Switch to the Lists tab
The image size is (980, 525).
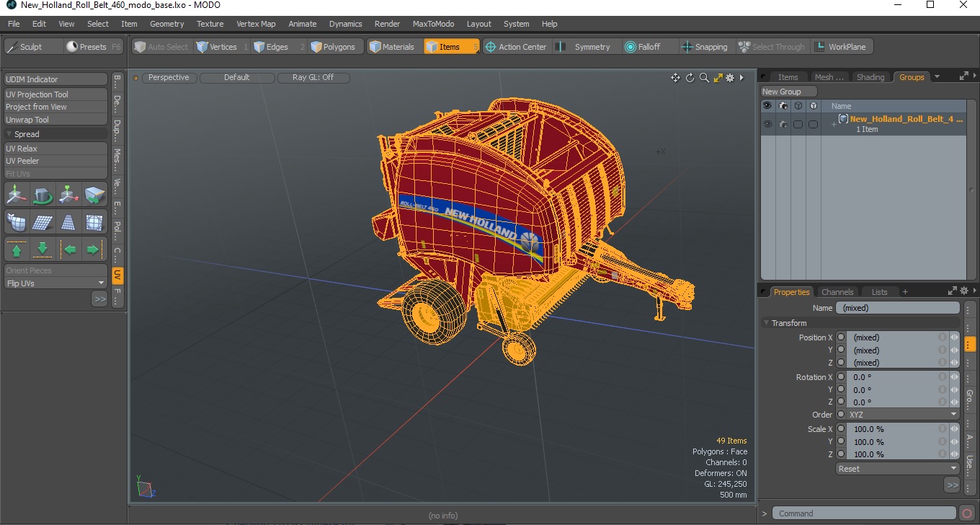(x=879, y=292)
